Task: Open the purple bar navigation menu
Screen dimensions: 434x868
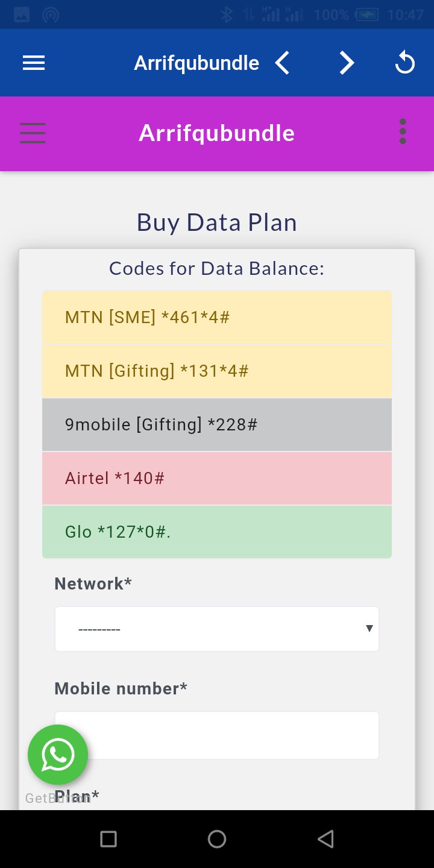Action: (33, 133)
